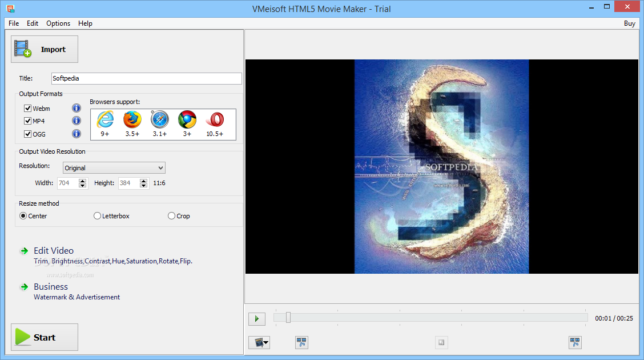The height and width of the screenshot is (360, 644).
Task: Show info for the Webm format
Action: [77, 108]
